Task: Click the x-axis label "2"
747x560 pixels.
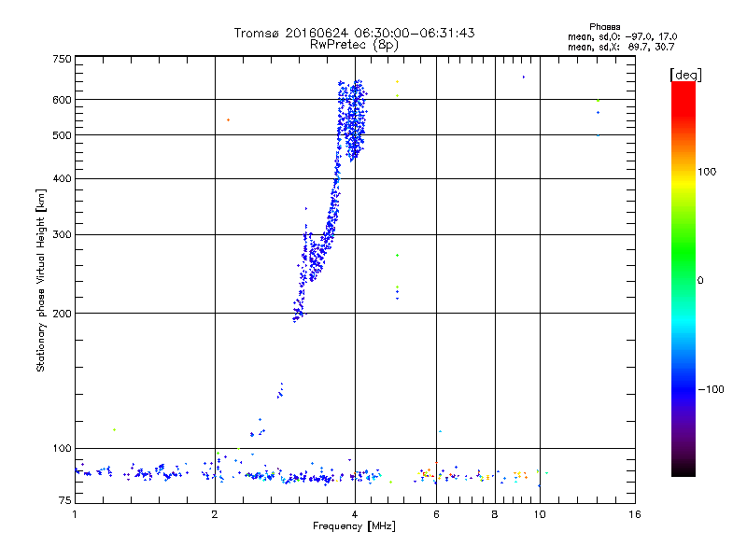Action: coord(215,514)
